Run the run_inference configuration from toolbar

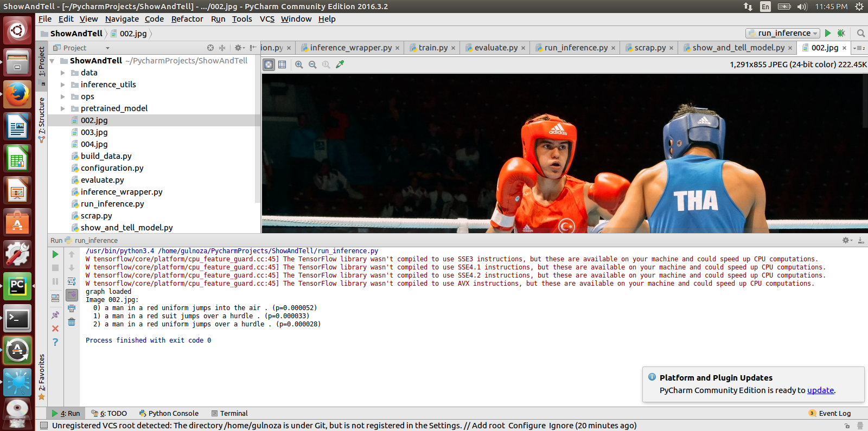[x=828, y=33]
